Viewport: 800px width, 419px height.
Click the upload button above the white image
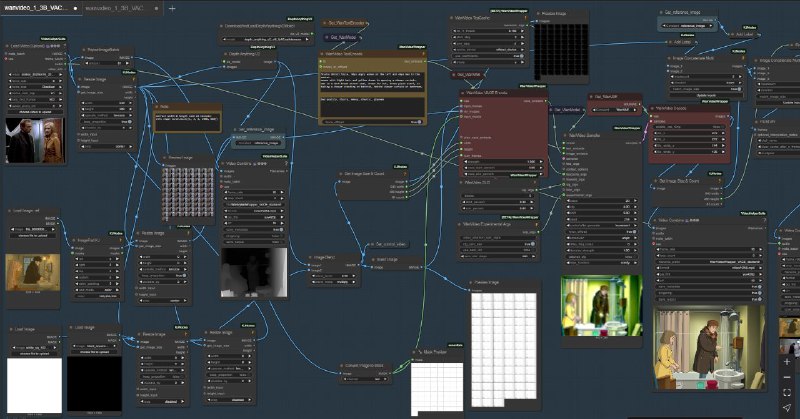click(x=35, y=354)
